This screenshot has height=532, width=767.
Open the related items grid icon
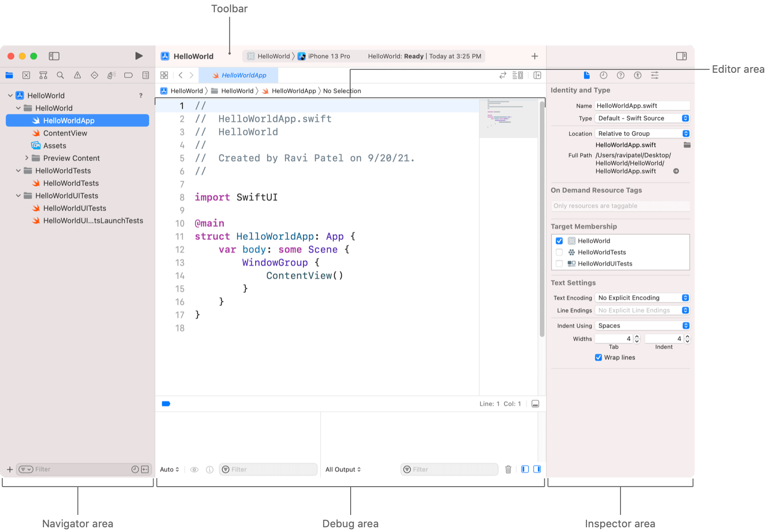coord(164,75)
